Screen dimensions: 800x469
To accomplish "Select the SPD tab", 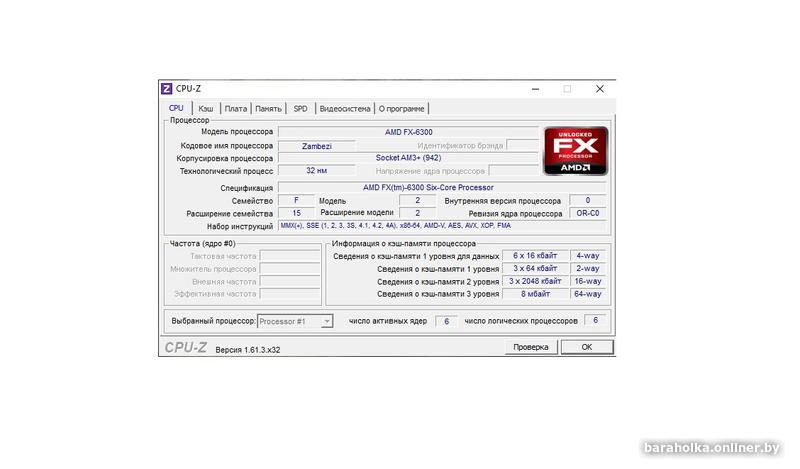I will (x=301, y=109).
